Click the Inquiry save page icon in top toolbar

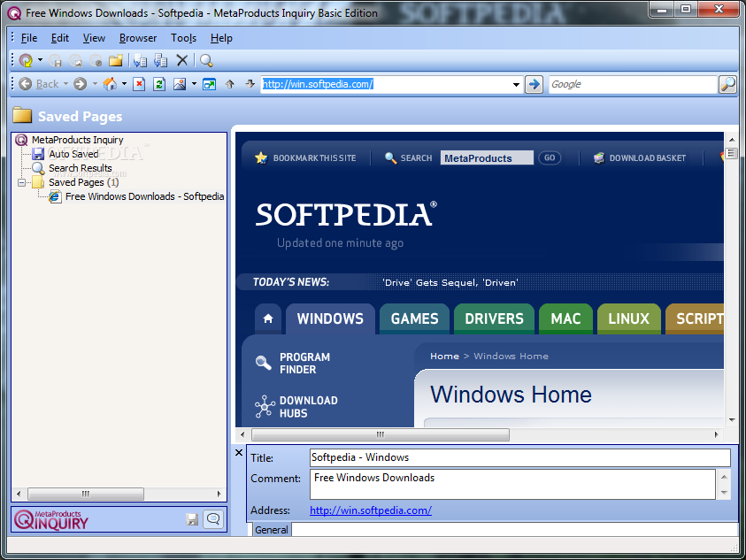pos(26,60)
